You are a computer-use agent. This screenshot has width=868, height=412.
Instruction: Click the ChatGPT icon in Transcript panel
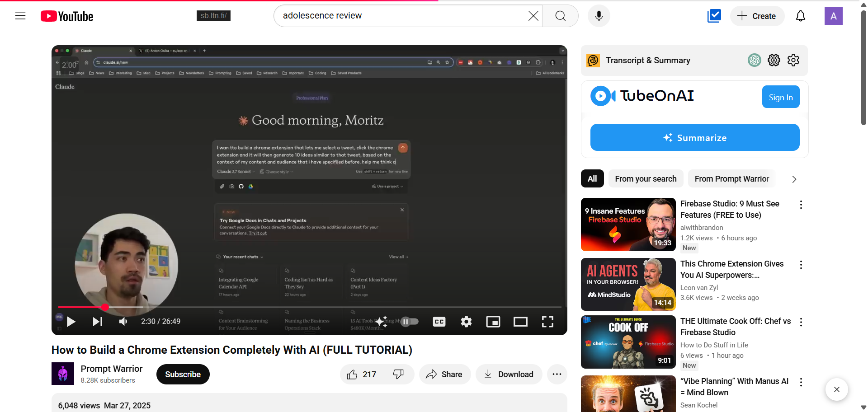click(x=755, y=60)
